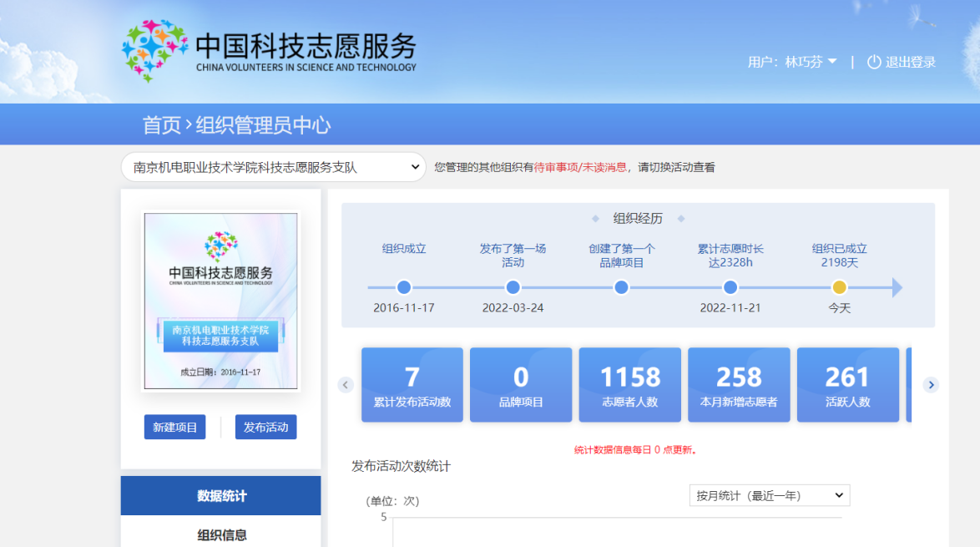Click the China Volunteers site logo
This screenshot has height=547, width=980.
coord(268,50)
